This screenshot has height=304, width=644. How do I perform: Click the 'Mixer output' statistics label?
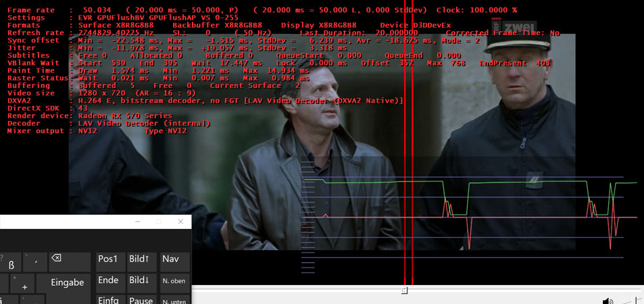pos(36,131)
